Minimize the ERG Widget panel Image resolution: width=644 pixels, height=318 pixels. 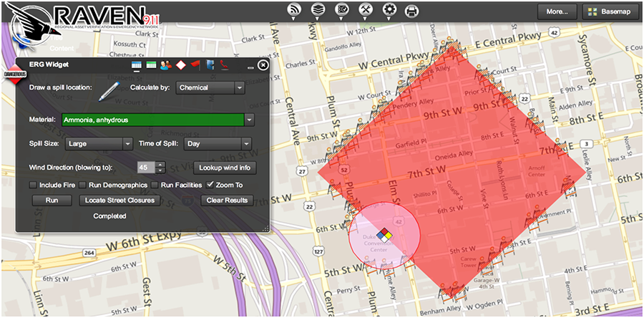coord(250,67)
